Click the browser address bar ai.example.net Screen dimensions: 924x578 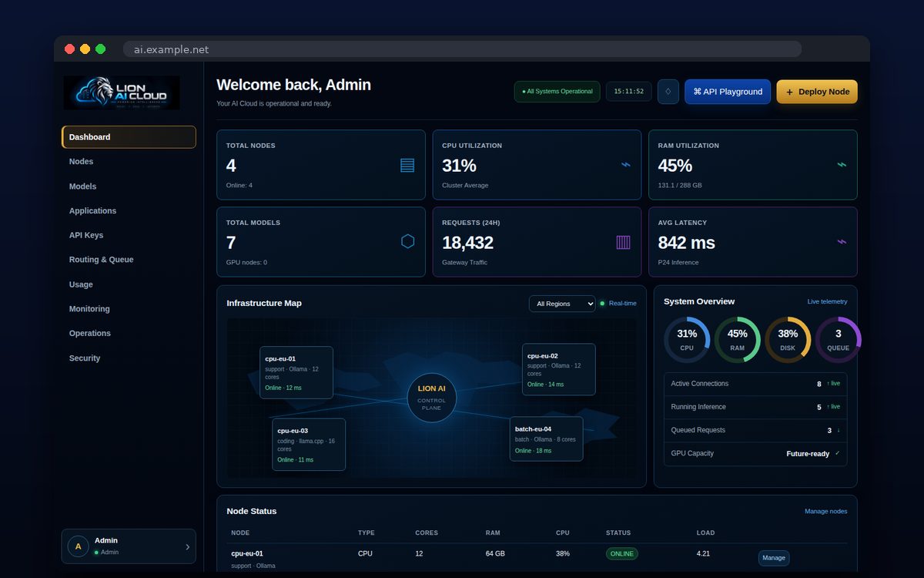point(462,49)
